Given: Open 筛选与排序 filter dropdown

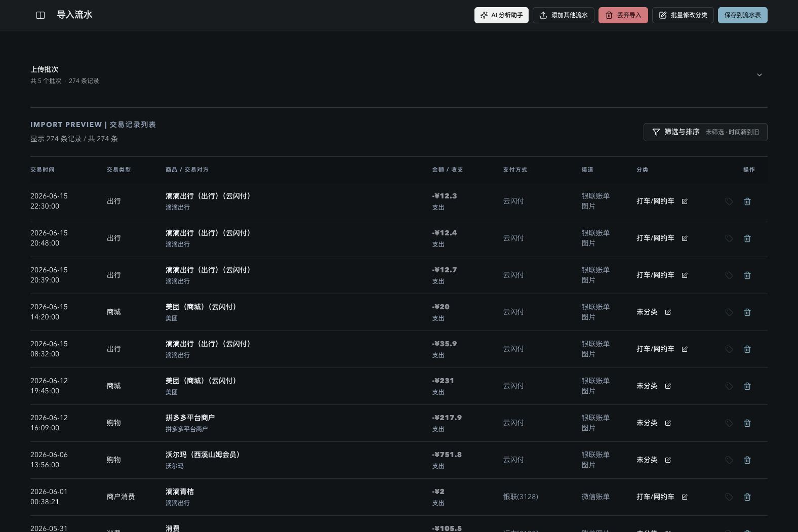Looking at the screenshot, I should pos(705,132).
